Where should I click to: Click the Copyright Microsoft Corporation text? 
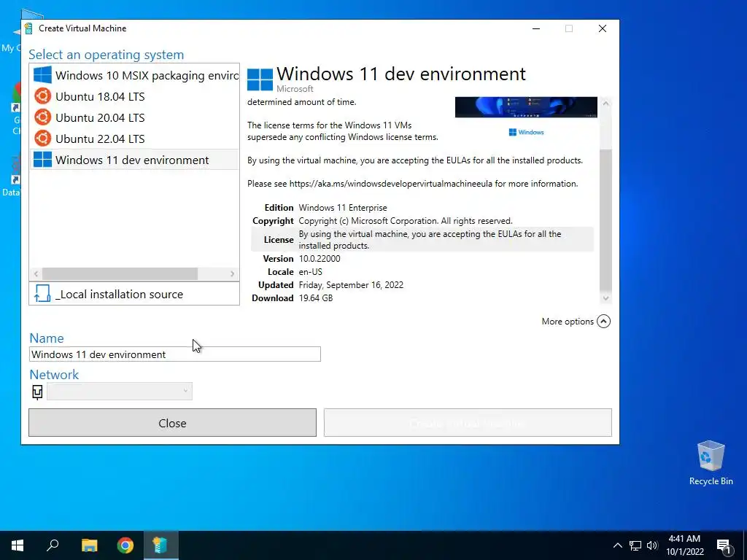(406, 221)
